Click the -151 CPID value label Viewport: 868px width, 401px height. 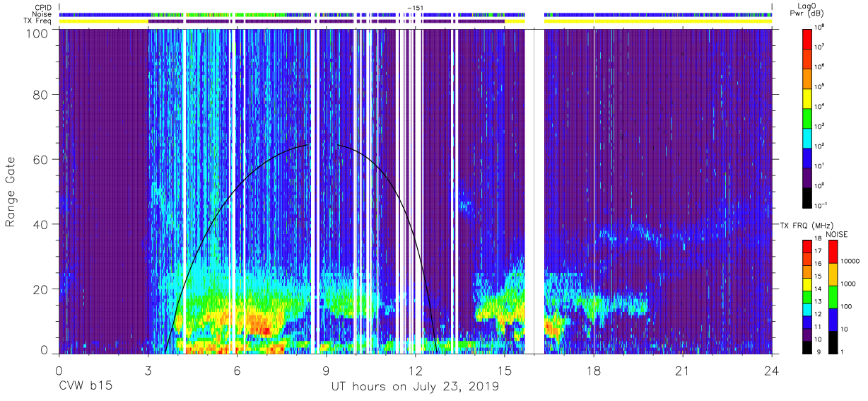tap(416, 8)
